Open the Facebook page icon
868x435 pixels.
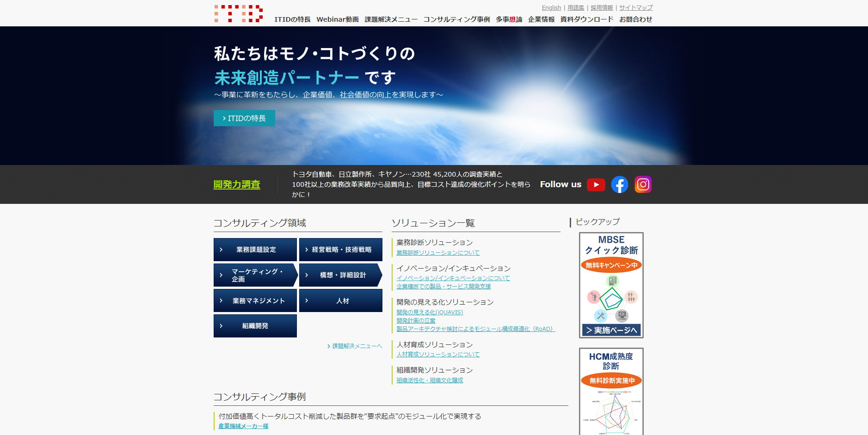[619, 184]
